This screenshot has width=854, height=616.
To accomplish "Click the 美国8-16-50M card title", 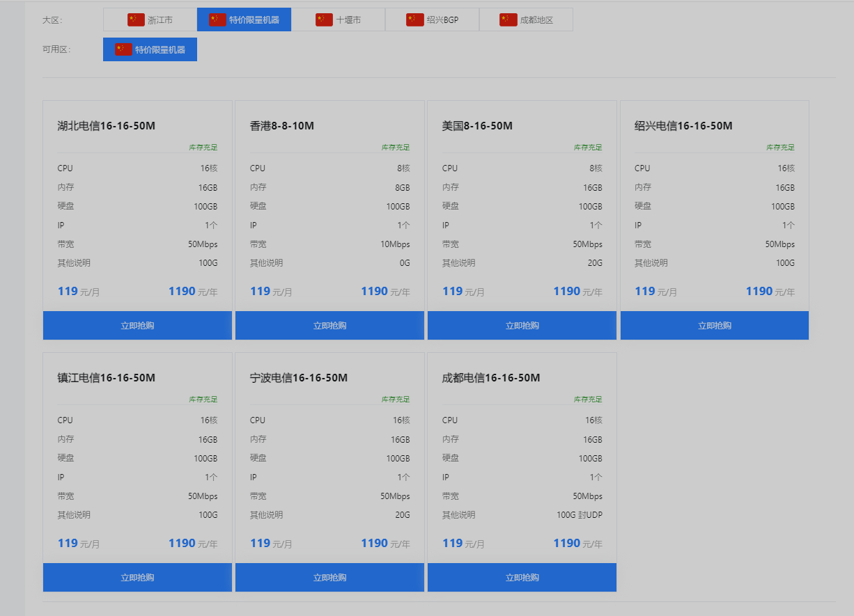I will click(x=477, y=126).
